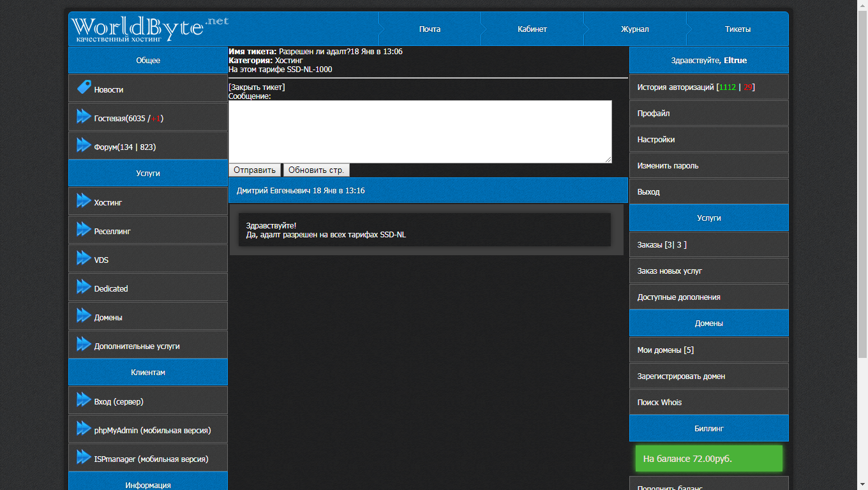
Task: Click the arrow icon beside VDS
Action: coord(84,258)
